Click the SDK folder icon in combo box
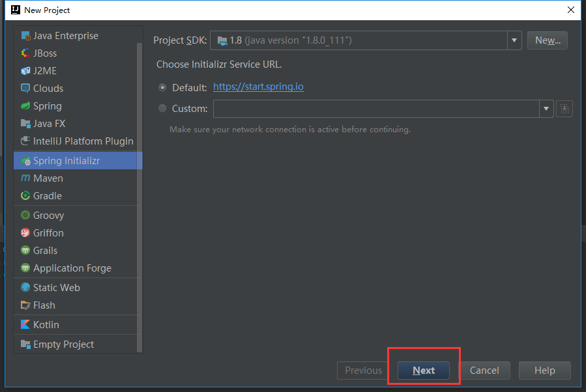Screen dimensions: 586x392 222,40
